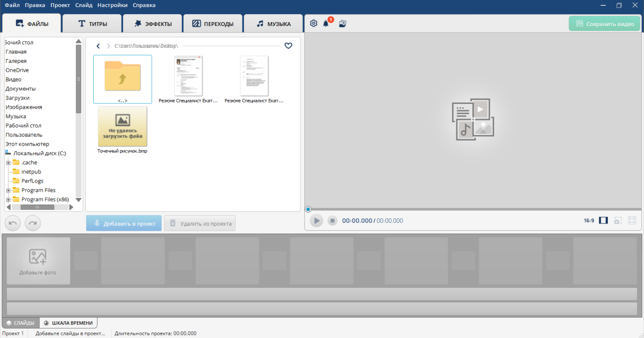Switch to ШКАЛА ВРЕМЕНИ view
The height and width of the screenshot is (338, 644).
pos(68,323)
